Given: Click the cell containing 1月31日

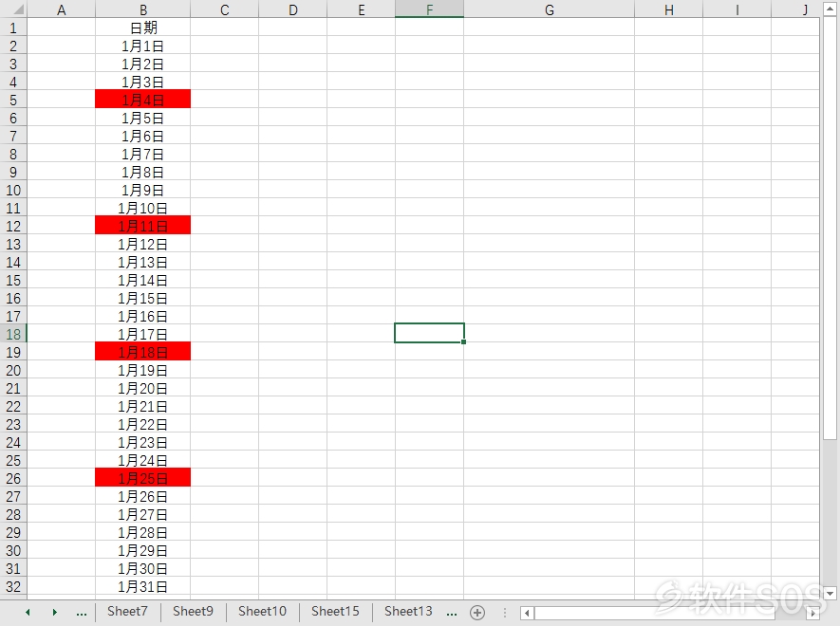Looking at the screenshot, I should click(143, 586).
